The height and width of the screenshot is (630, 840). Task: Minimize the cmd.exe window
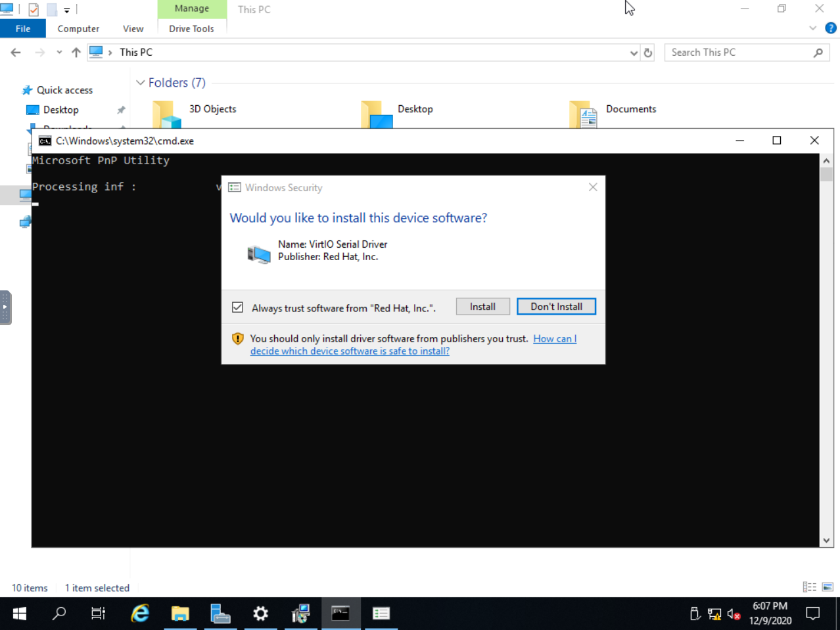point(739,141)
